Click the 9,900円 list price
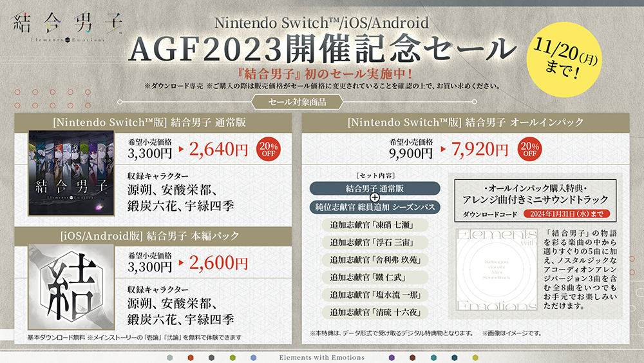644x363 pixels. pyautogui.click(x=411, y=153)
